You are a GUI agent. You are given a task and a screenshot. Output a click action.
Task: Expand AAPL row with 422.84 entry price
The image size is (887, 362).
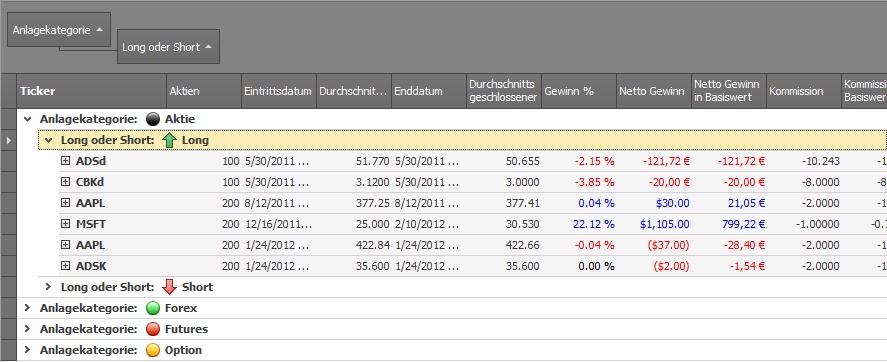[66, 245]
